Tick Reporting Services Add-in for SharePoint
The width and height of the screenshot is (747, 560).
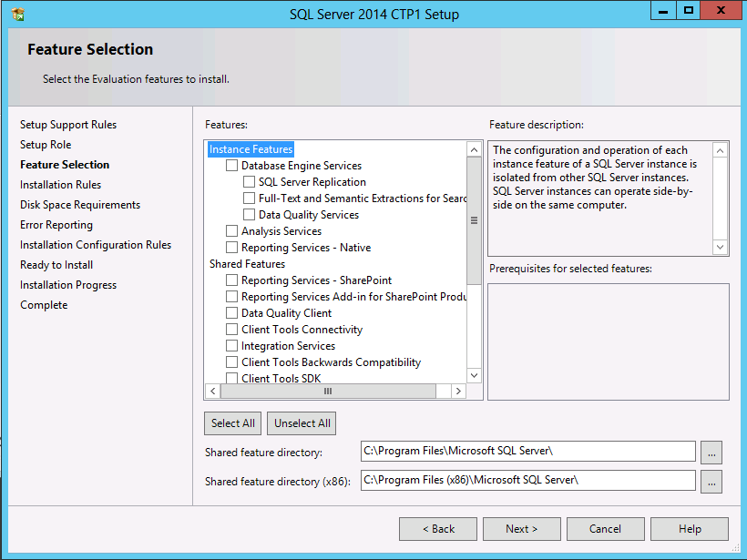231,297
